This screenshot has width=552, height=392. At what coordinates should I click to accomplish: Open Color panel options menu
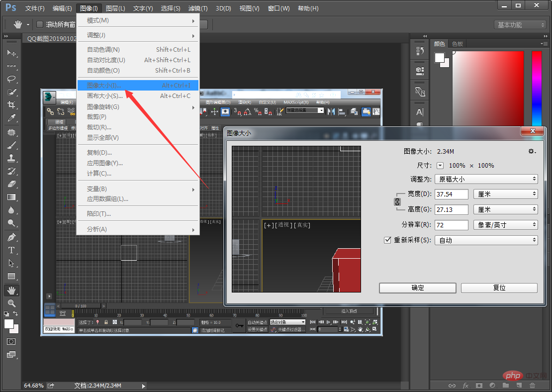pyautogui.click(x=544, y=44)
